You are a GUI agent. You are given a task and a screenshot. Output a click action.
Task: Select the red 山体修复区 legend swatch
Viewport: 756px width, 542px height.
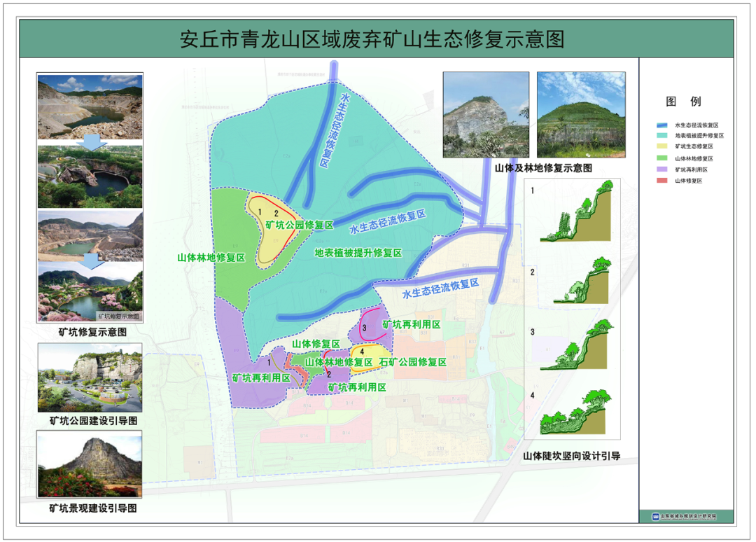[662, 180]
